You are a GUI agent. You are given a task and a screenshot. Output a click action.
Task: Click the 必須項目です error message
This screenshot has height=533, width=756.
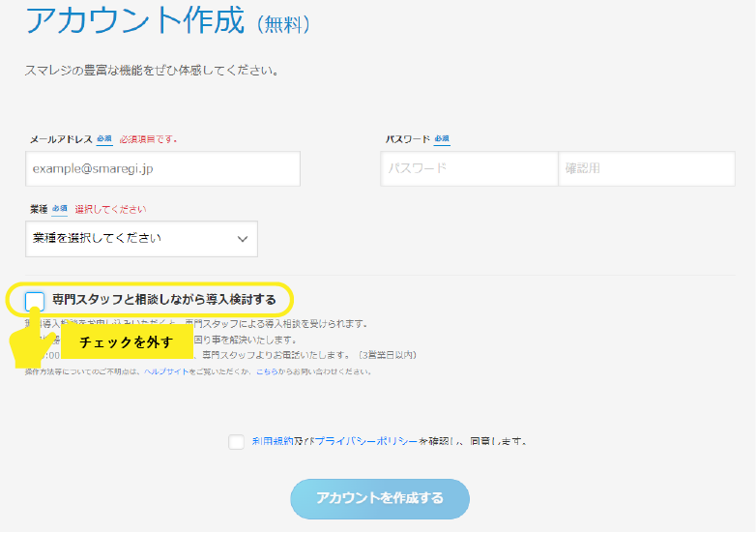point(148,139)
